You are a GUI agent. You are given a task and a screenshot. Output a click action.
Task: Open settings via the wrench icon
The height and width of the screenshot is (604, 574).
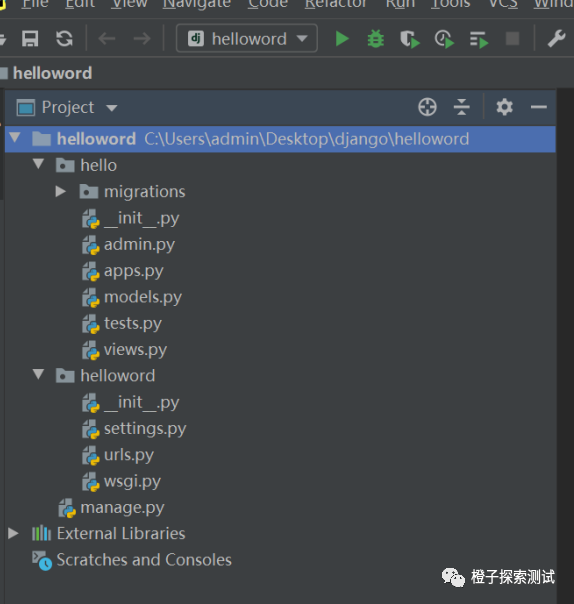click(x=556, y=39)
